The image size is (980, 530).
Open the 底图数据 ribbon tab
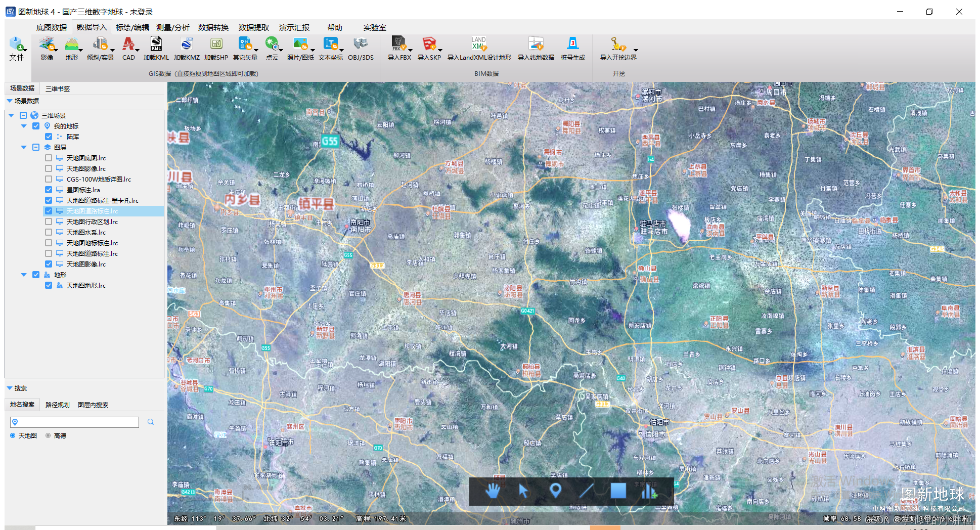click(52, 27)
